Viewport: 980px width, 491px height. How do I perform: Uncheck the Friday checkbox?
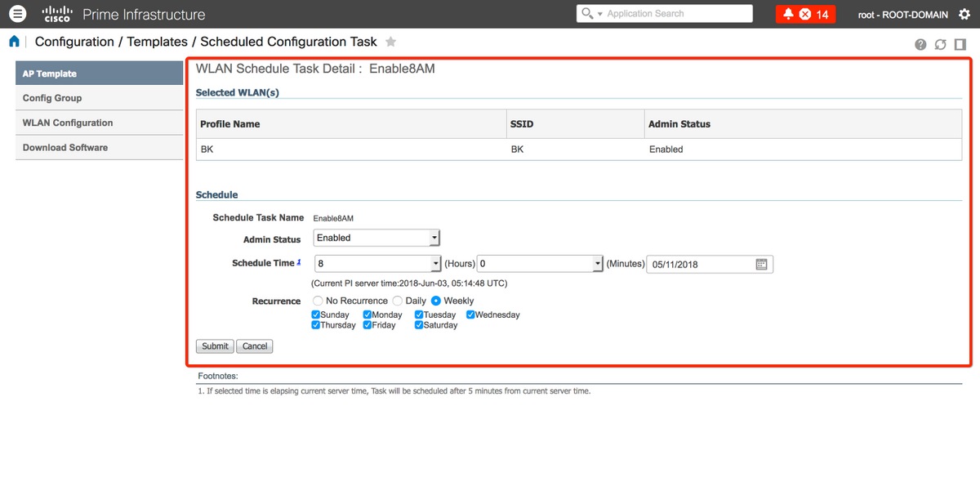click(x=367, y=325)
